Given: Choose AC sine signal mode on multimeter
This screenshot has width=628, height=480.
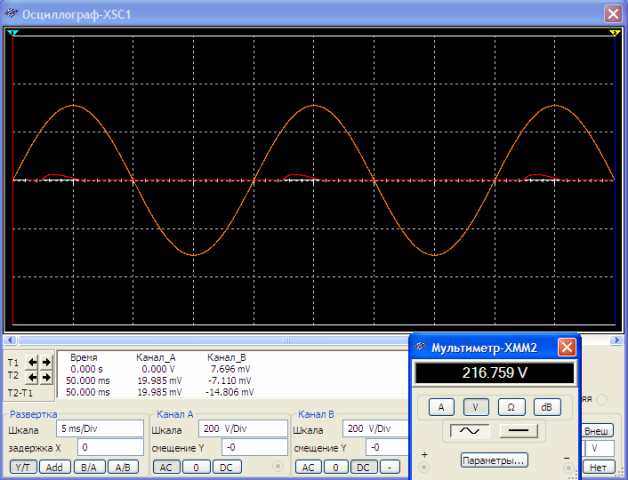Looking at the screenshot, I should pos(469,431).
